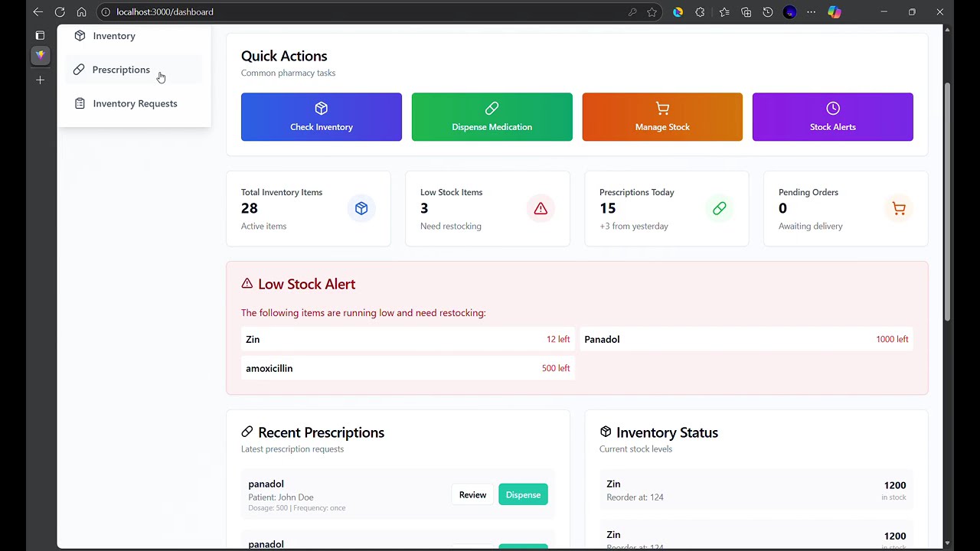Click the amoxicillin 500 left row
980x551 pixels.
[407, 368]
